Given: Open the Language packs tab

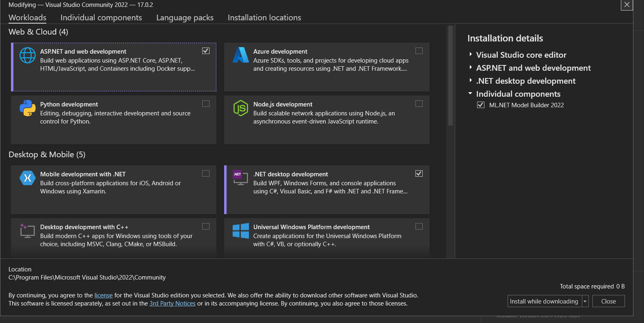Looking at the screenshot, I should [x=185, y=17].
